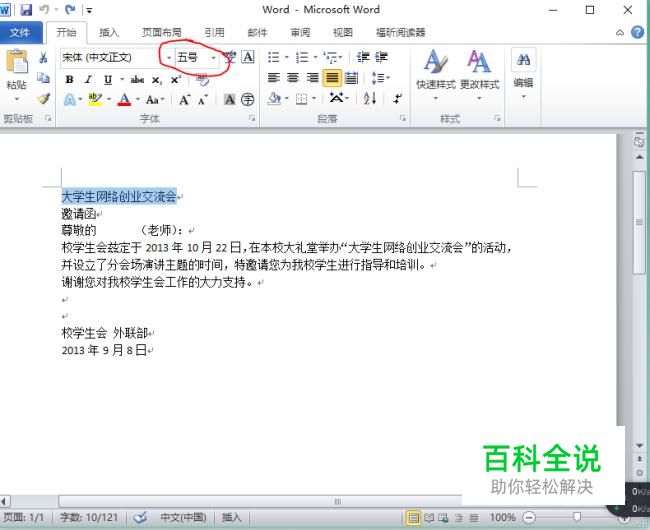Switch to the 邮件 Mailings tab

pos(257,32)
